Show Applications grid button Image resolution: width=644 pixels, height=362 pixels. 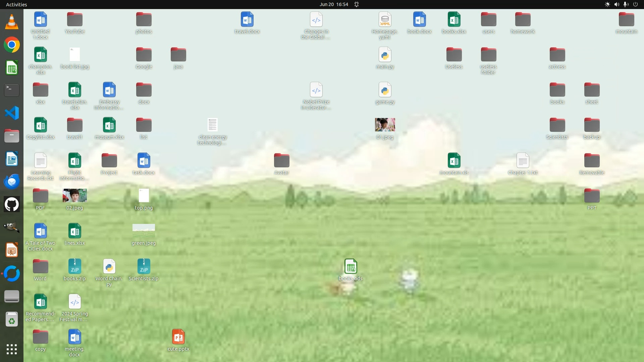(x=12, y=349)
